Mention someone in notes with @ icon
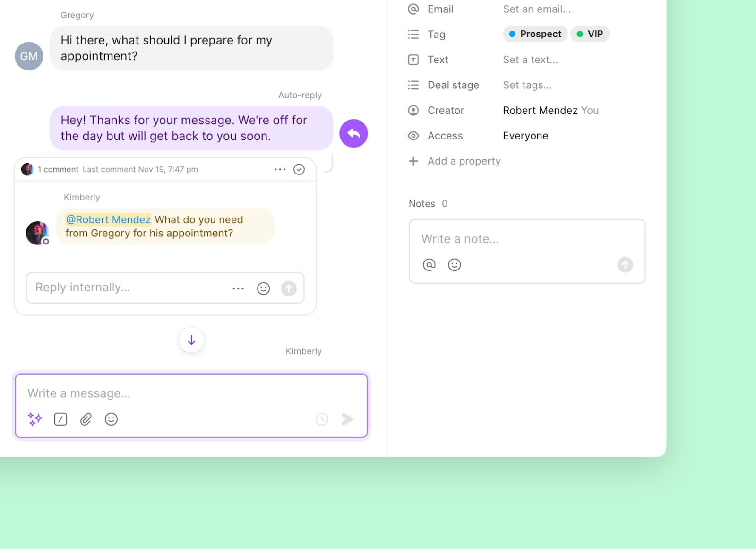 click(x=429, y=265)
